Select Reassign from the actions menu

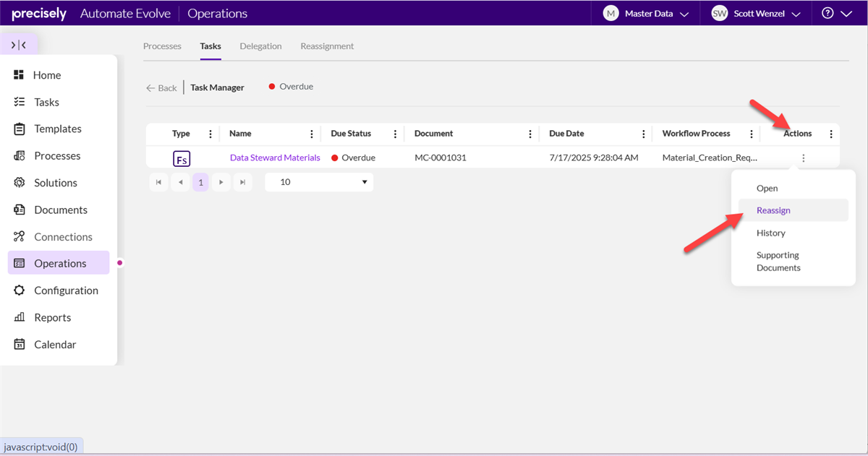pyautogui.click(x=773, y=210)
